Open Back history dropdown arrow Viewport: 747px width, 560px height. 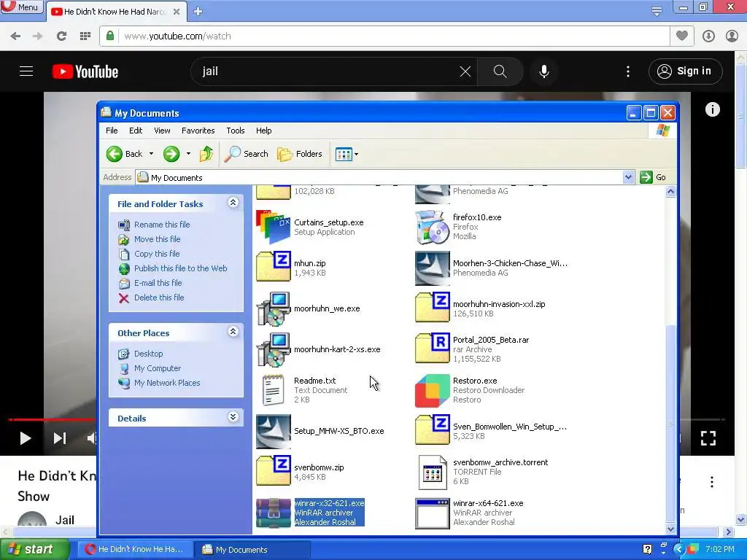click(151, 154)
